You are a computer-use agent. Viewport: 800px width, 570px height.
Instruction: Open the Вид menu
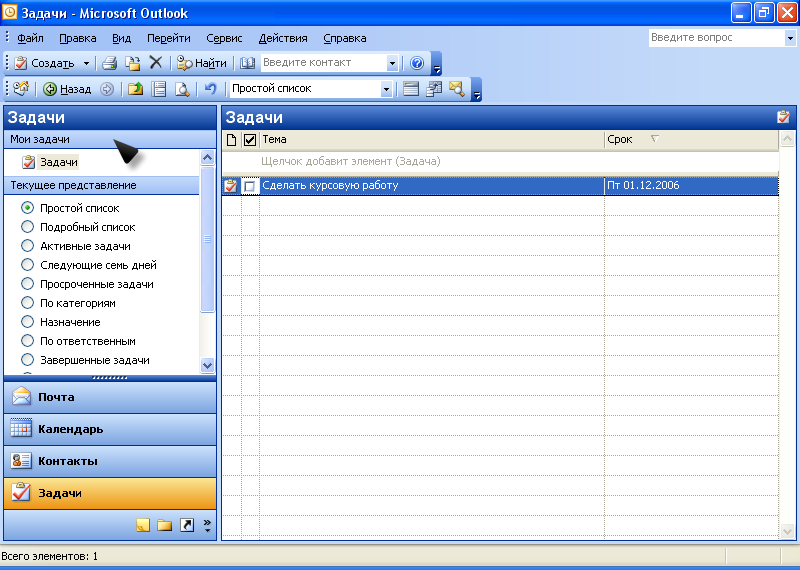(121, 38)
